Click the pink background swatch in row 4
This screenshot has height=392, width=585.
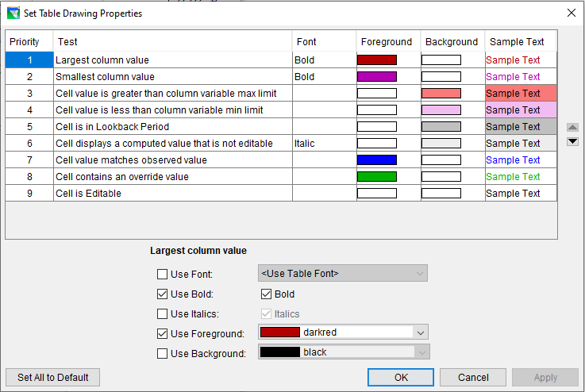[441, 110]
